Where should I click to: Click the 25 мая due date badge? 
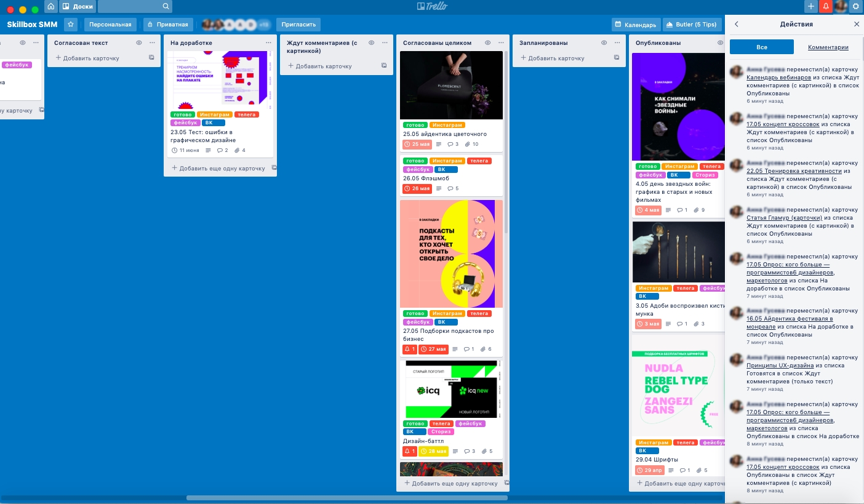pos(417,144)
